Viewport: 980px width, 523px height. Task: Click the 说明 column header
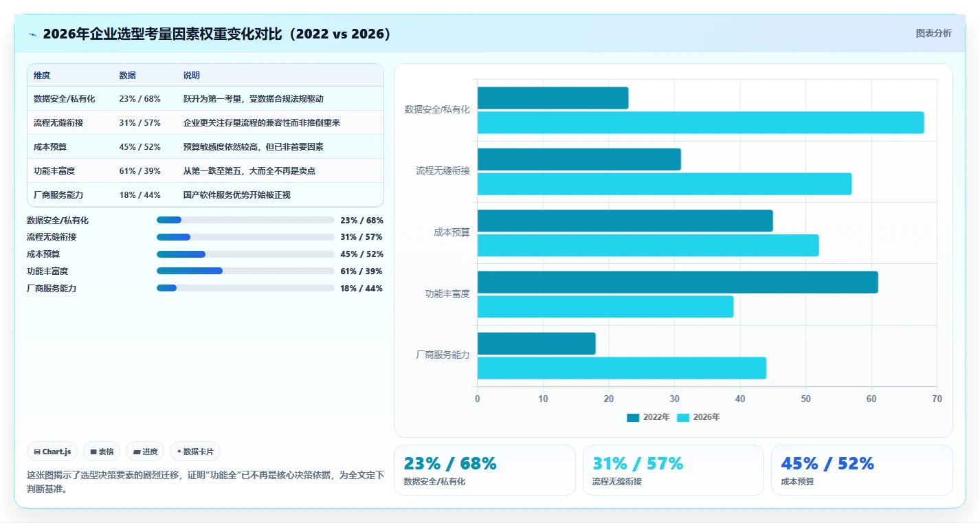pyautogui.click(x=192, y=75)
